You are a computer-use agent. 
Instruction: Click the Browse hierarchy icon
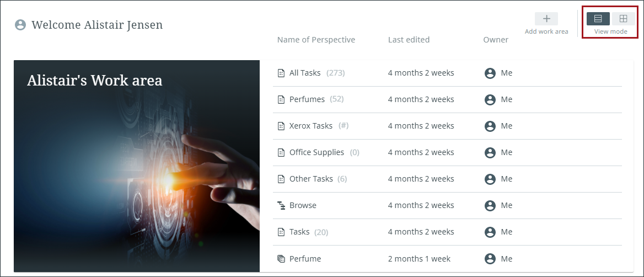point(281,205)
